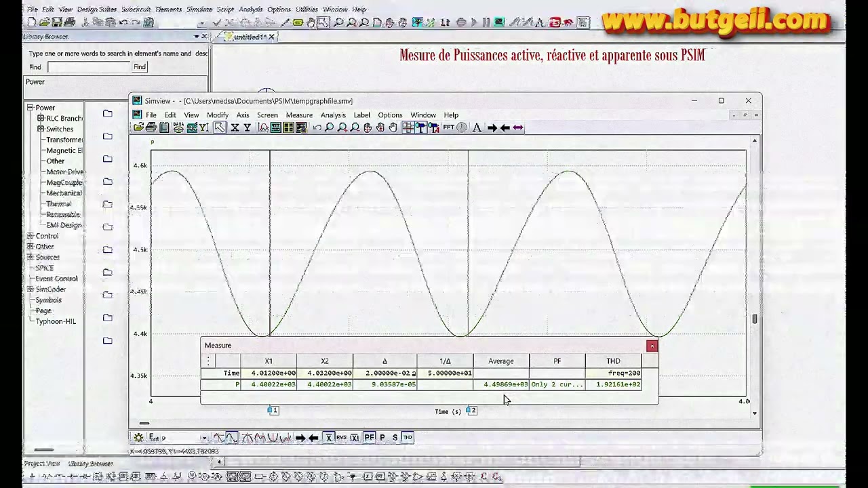
Task: Toggle the RMS measurement button
Action: (342, 438)
